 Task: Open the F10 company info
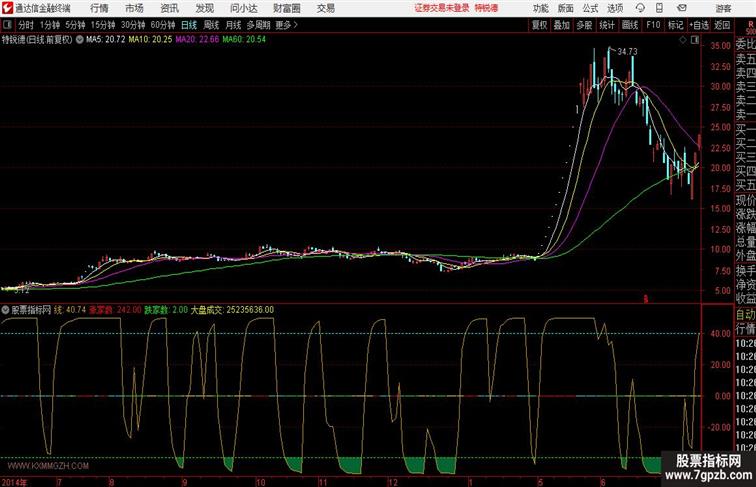pos(653,25)
